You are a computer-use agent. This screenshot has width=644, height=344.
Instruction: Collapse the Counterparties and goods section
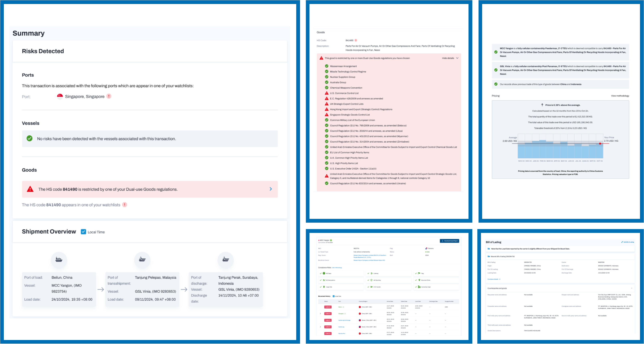tap(632, 288)
